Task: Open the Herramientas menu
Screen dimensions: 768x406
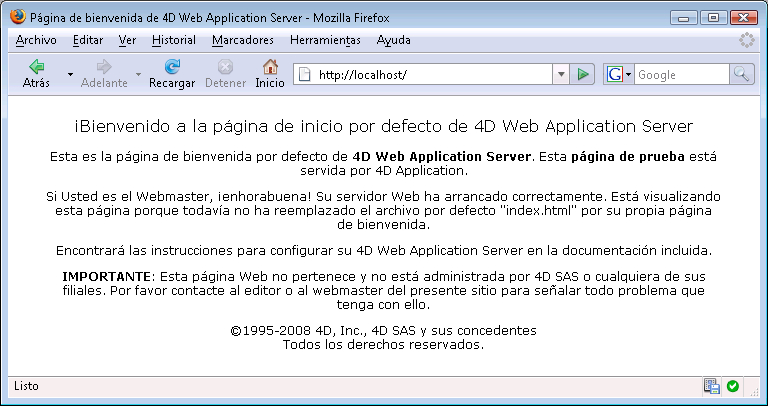Action: [x=324, y=40]
